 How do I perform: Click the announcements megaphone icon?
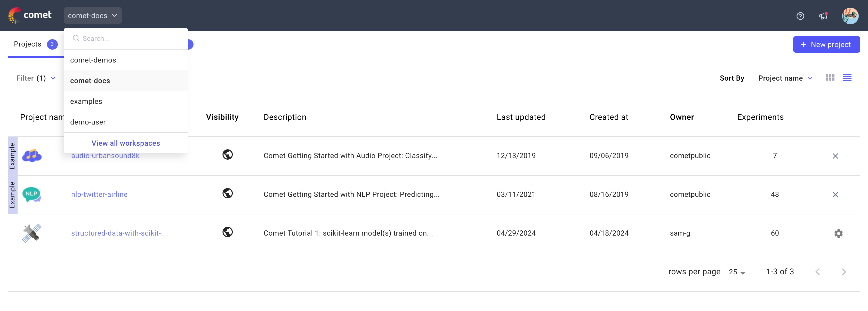(823, 15)
